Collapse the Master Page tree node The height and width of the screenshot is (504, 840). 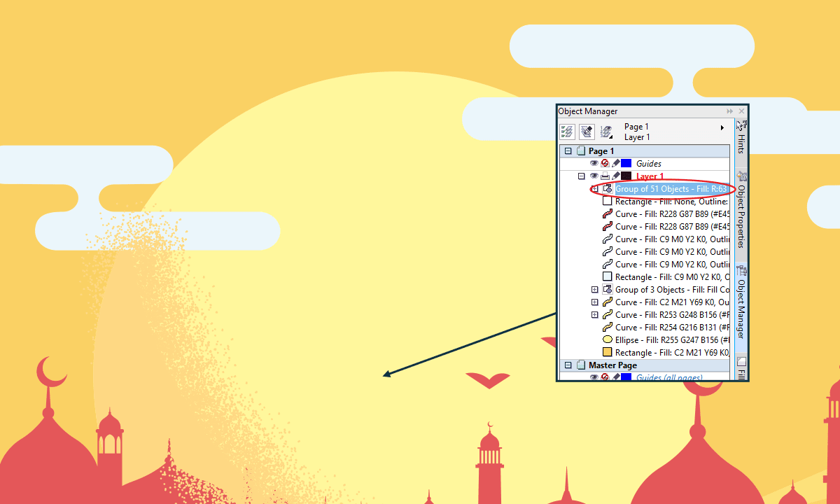tap(568, 365)
